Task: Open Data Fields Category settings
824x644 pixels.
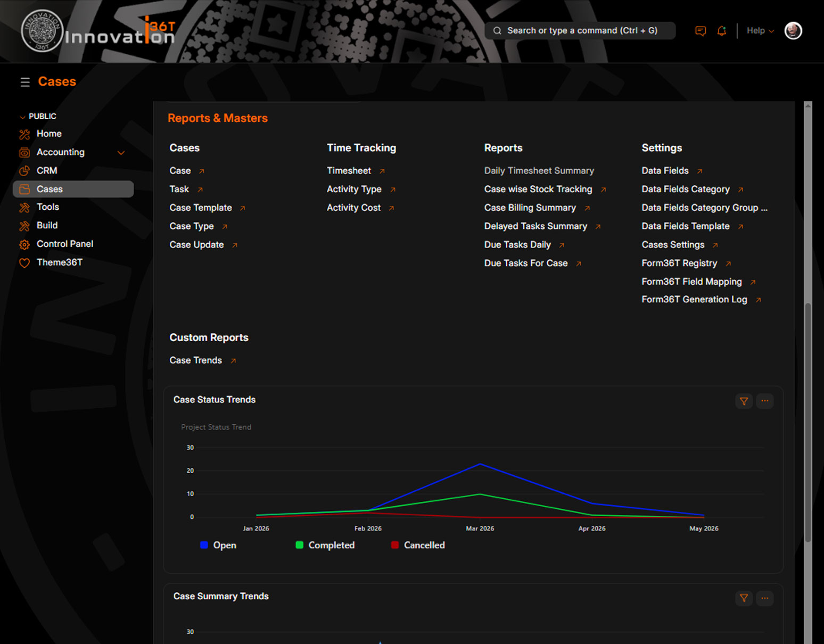Action: click(686, 189)
